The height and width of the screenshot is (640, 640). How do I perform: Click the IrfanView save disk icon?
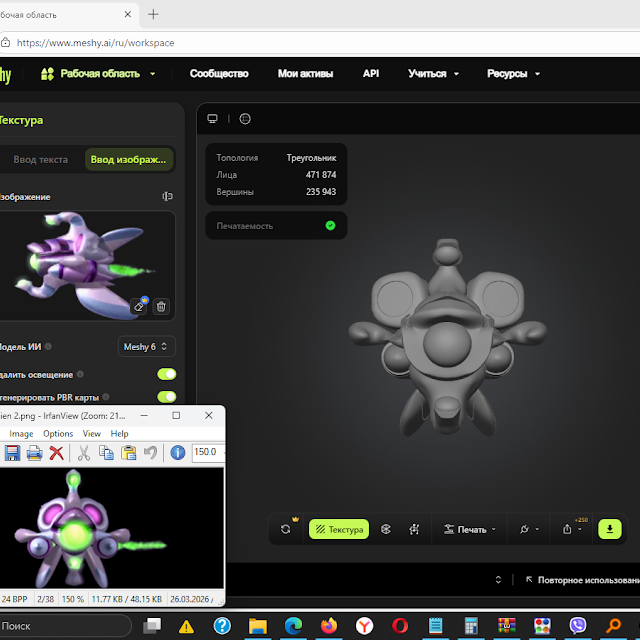pos(12,452)
